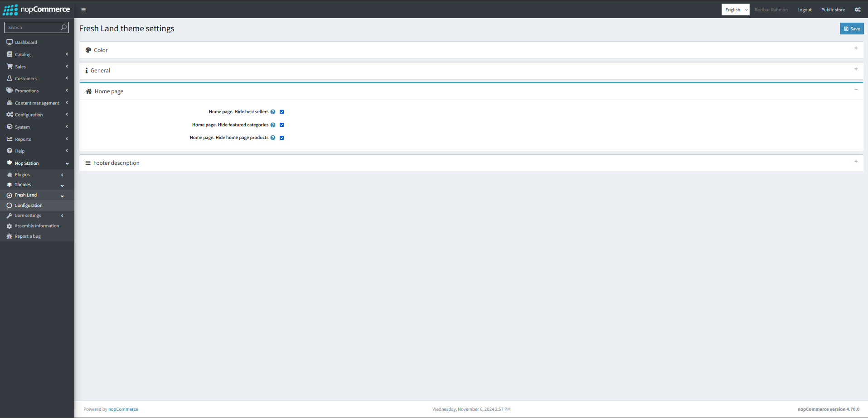
Task: Open the settings gears icon in top bar
Action: tap(858, 10)
